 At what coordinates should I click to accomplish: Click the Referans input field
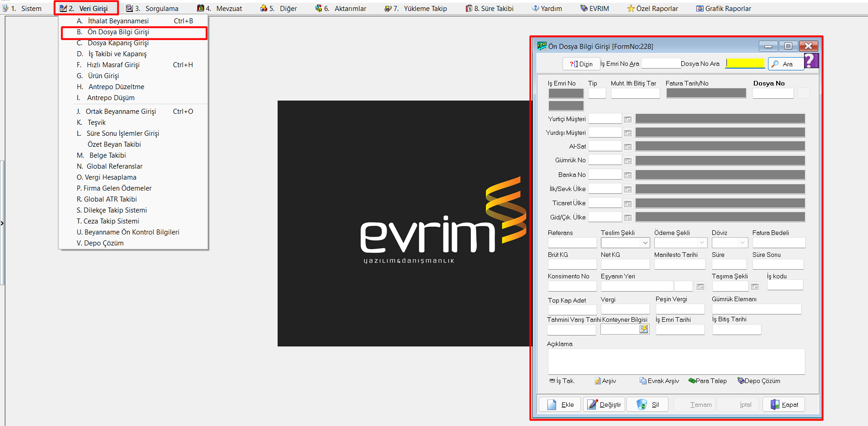(x=572, y=243)
